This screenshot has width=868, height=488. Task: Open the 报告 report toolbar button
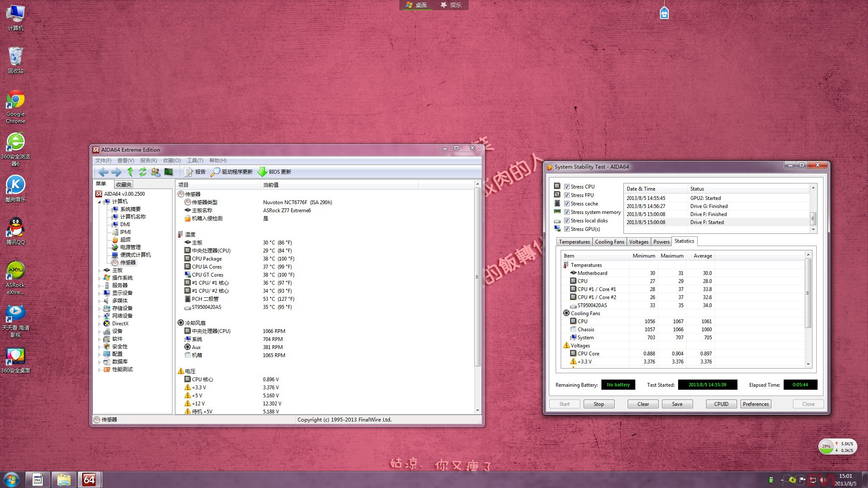point(195,172)
